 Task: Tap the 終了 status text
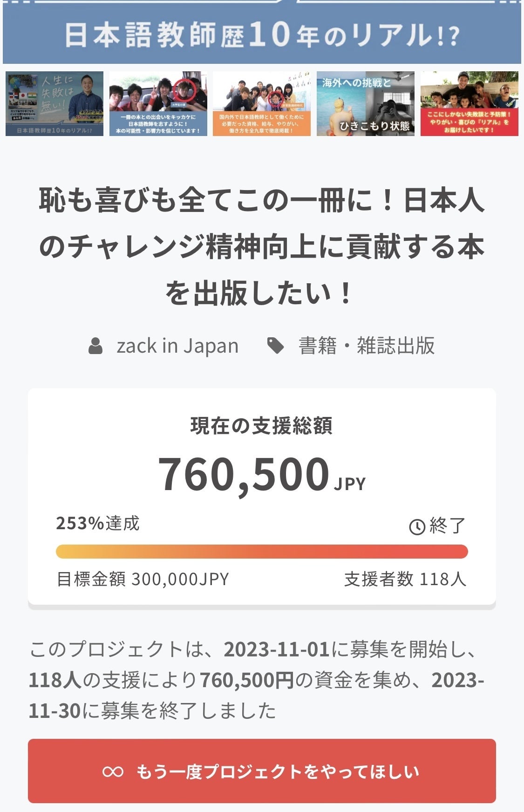point(447,526)
